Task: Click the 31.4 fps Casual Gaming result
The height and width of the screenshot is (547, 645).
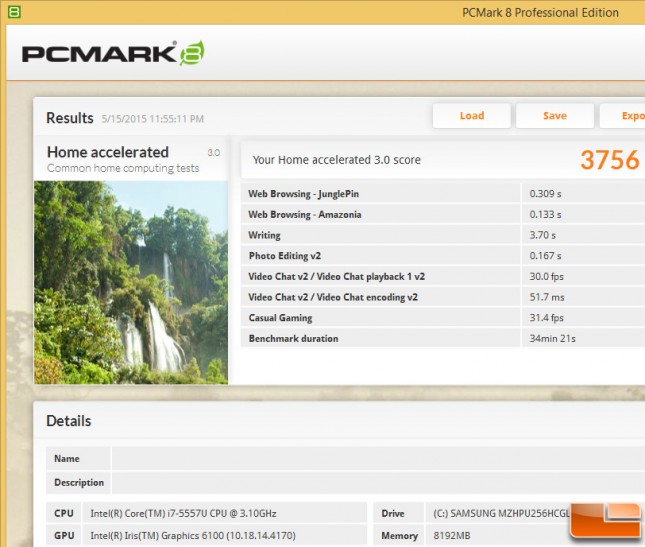Action: coord(546,318)
